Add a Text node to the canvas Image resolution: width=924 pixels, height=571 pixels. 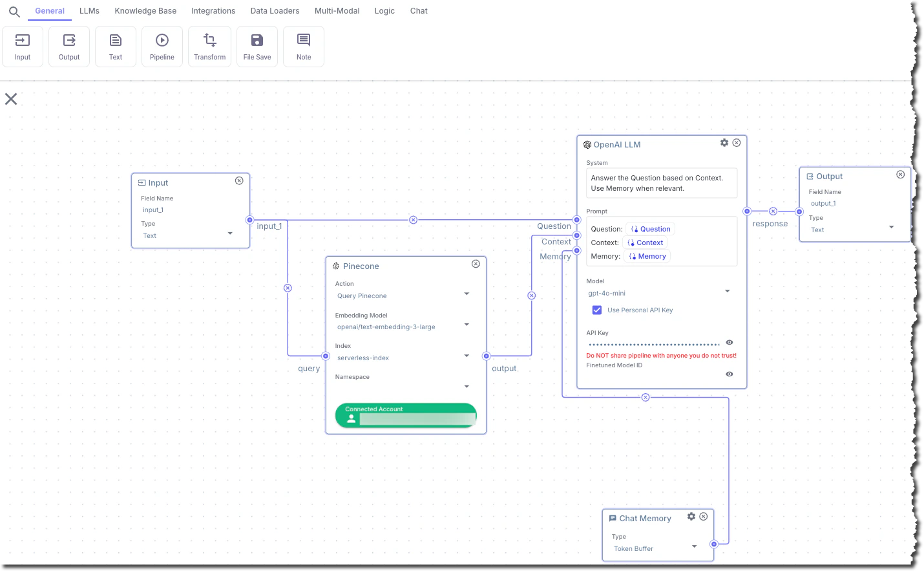[115, 45]
